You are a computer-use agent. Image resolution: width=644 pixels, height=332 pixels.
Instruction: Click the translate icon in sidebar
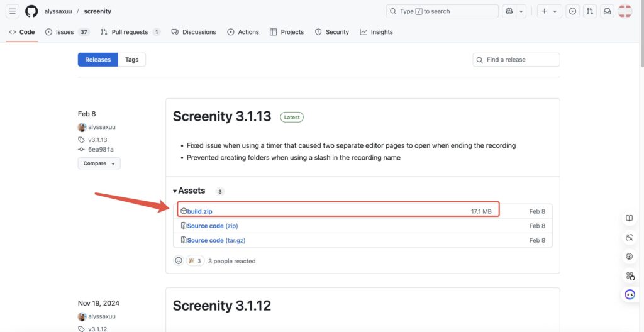pyautogui.click(x=630, y=237)
